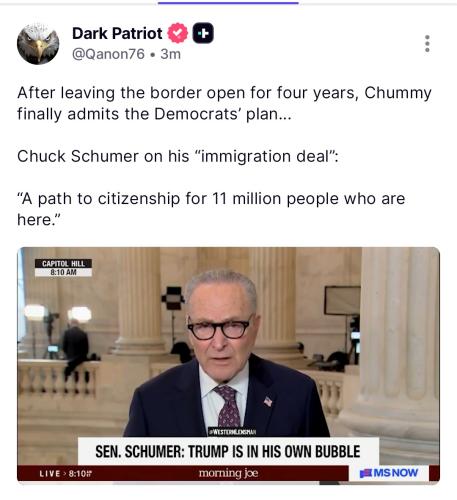
Task: Click the path to citizenship quote text
Action: click(211, 209)
